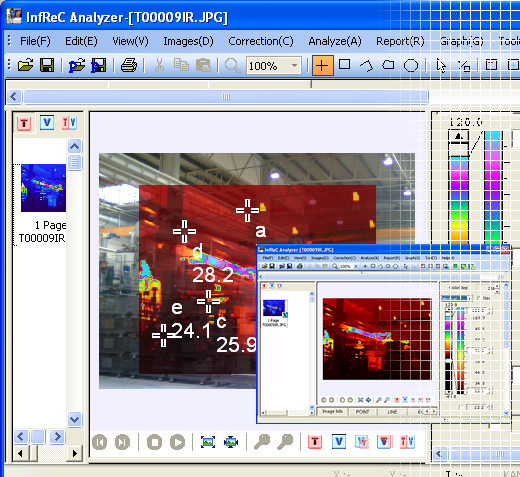The height and width of the screenshot is (477, 520).
Task: Open the File(F) menu
Action: coord(35,41)
